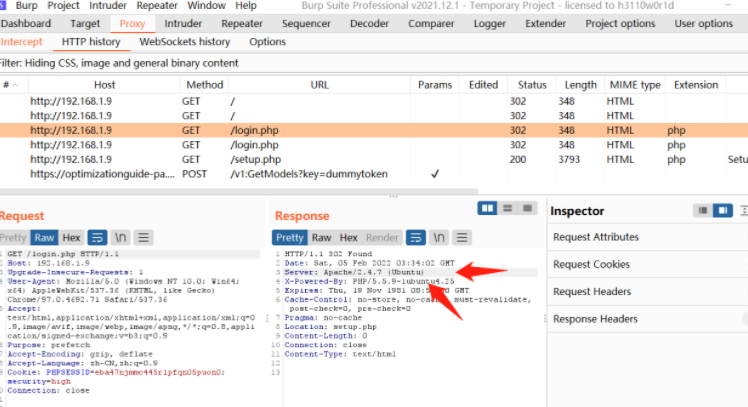
Task: Switch request view to Raw
Action: 44,238
